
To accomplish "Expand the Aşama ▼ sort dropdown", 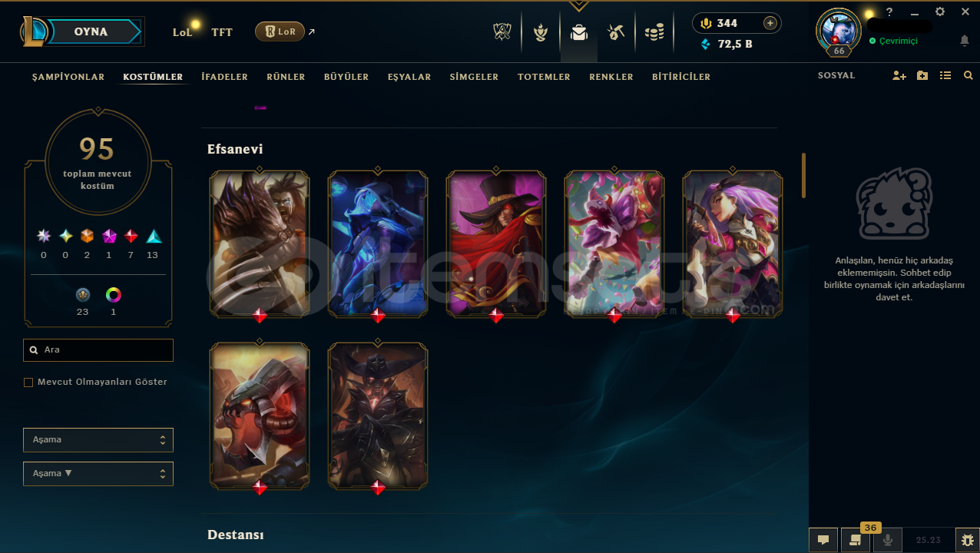I will pyautogui.click(x=98, y=474).
